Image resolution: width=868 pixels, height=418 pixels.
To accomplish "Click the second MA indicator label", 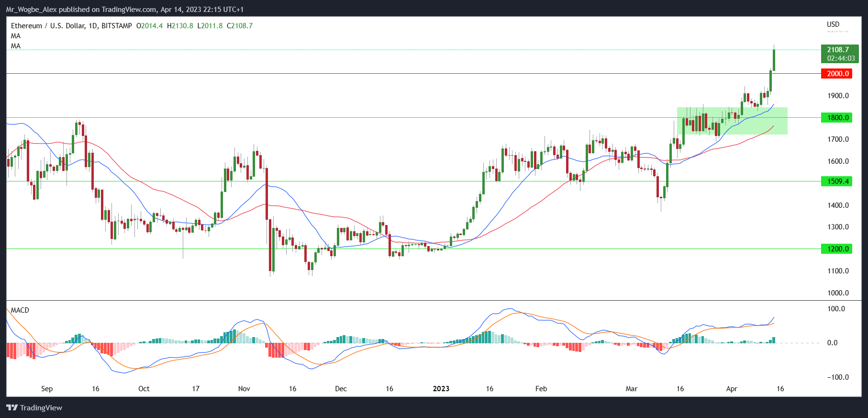I will [x=16, y=46].
